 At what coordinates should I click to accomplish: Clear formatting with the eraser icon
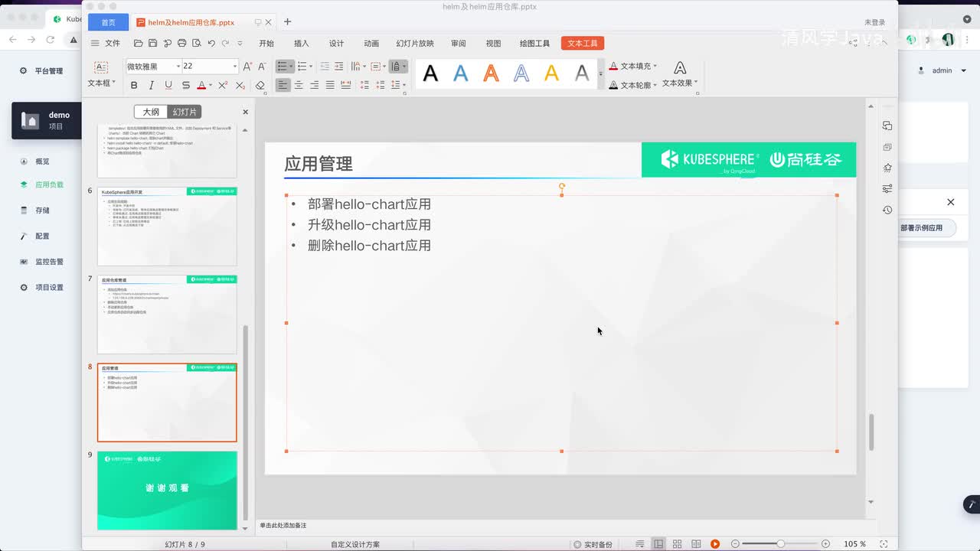coord(260,85)
